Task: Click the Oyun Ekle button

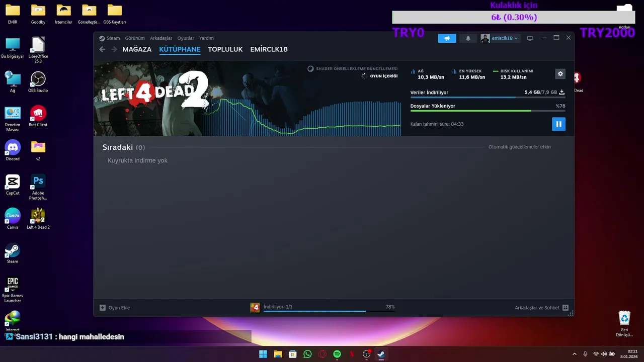Action: (115, 308)
